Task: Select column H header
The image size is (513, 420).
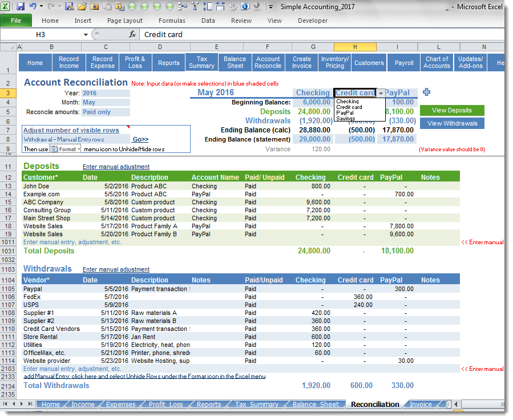Action: point(355,47)
